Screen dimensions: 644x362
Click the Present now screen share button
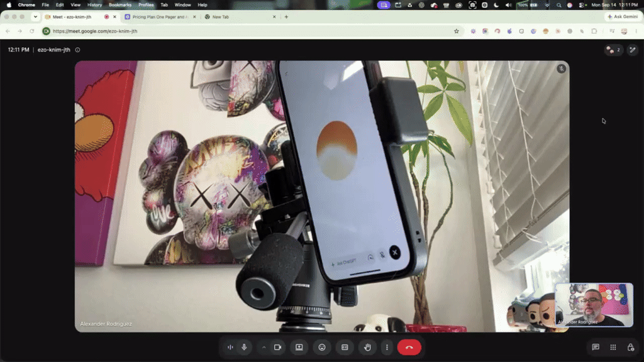pos(299,347)
